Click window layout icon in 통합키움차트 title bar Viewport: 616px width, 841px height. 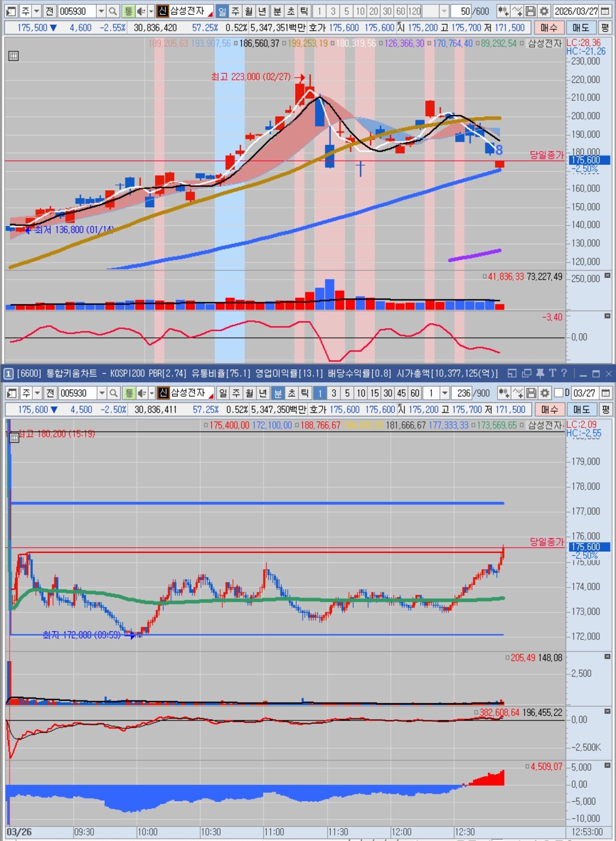coord(512,374)
